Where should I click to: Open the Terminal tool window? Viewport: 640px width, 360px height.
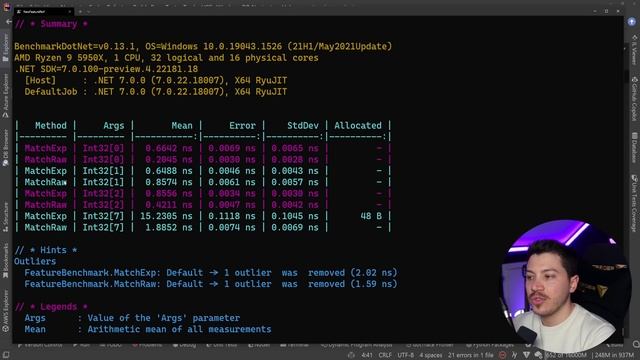coord(295,345)
